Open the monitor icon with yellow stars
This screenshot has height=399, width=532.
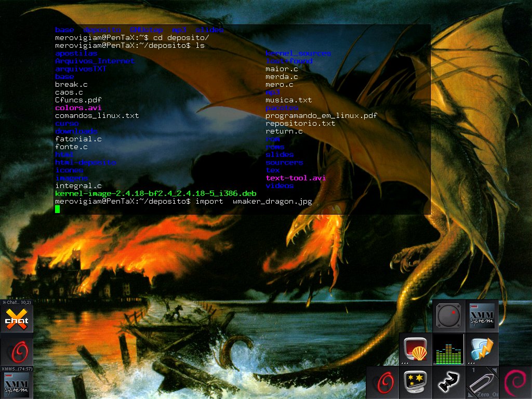[415, 383]
